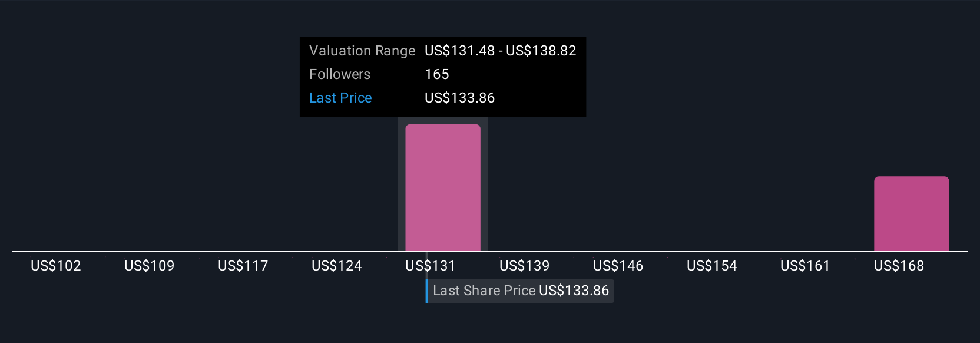Click the US$146 axis label
Viewport: 980px width, 343px height.
coord(618,266)
